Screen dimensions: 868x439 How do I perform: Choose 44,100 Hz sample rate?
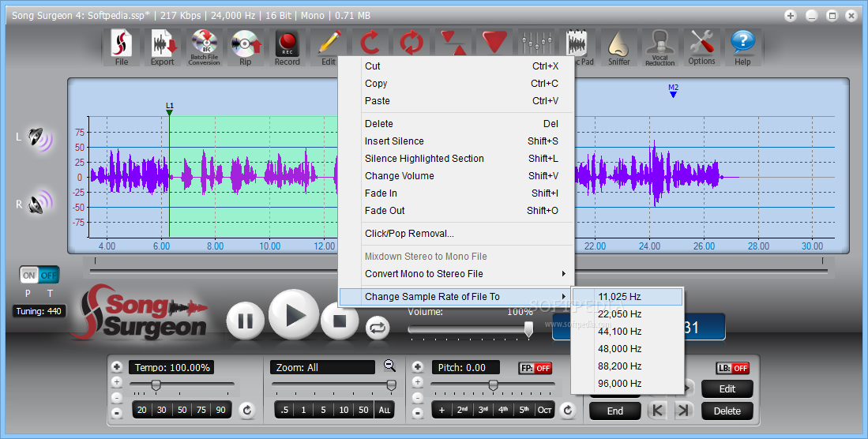pyautogui.click(x=620, y=332)
